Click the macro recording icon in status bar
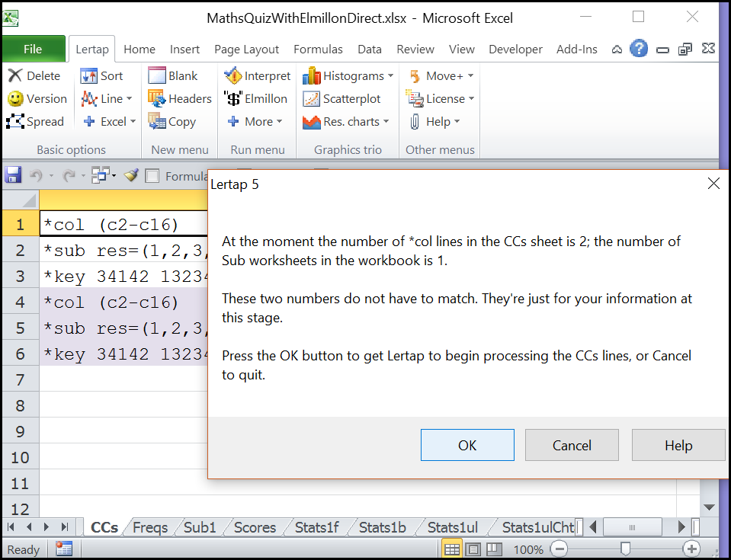Viewport: 731px width, 560px height. 64,549
